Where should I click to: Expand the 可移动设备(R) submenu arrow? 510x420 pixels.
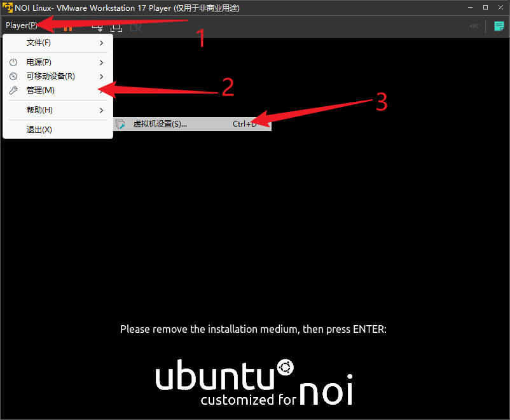(x=101, y=76)
